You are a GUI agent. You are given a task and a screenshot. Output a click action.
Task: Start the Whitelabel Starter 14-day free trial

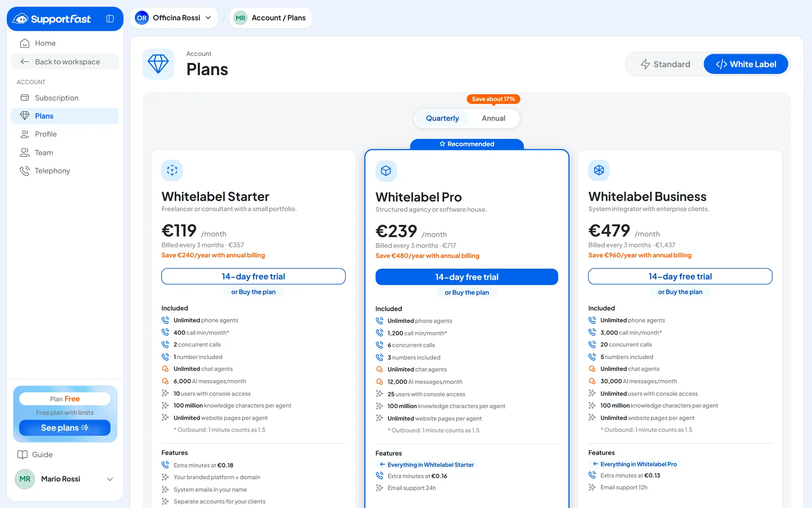tap(253, 276)
